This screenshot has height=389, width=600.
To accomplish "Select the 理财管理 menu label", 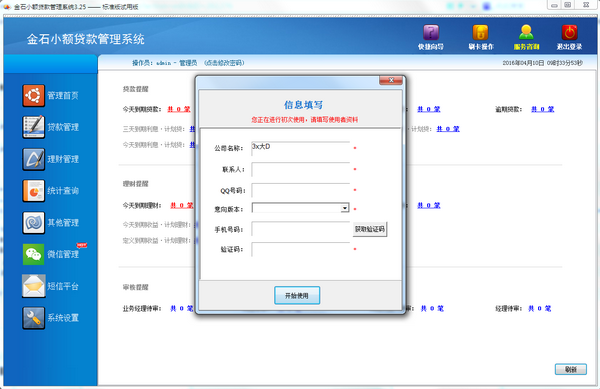I will coord(63,159).
